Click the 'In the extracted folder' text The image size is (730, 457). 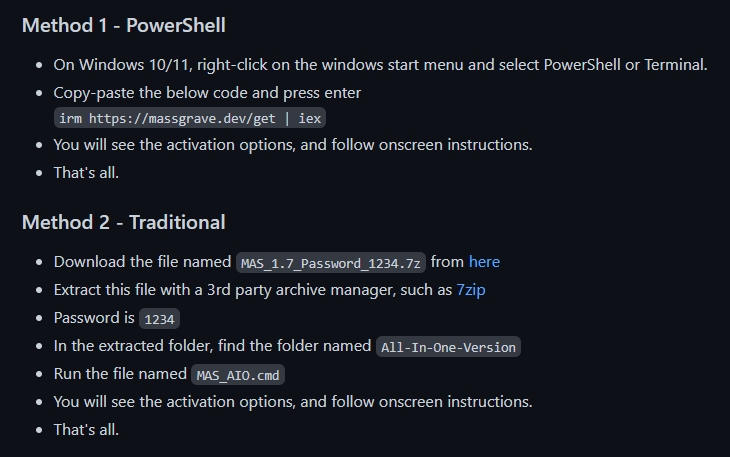coord(213,346)
